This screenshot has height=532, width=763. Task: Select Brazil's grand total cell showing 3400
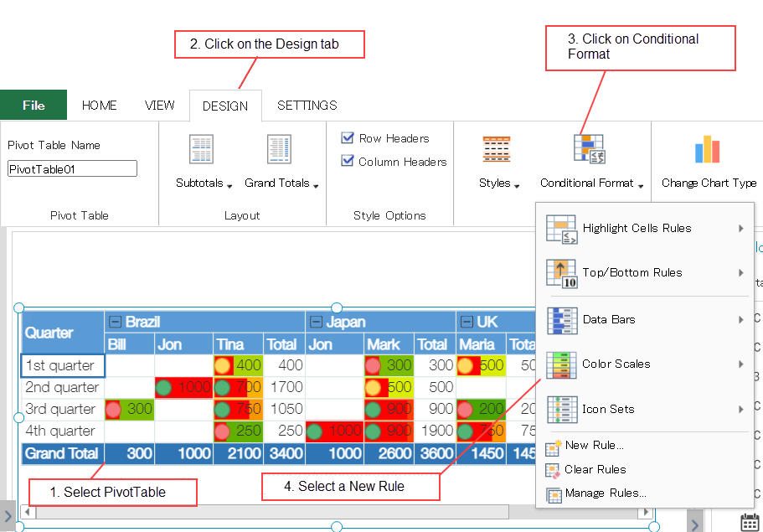point(284,453)
